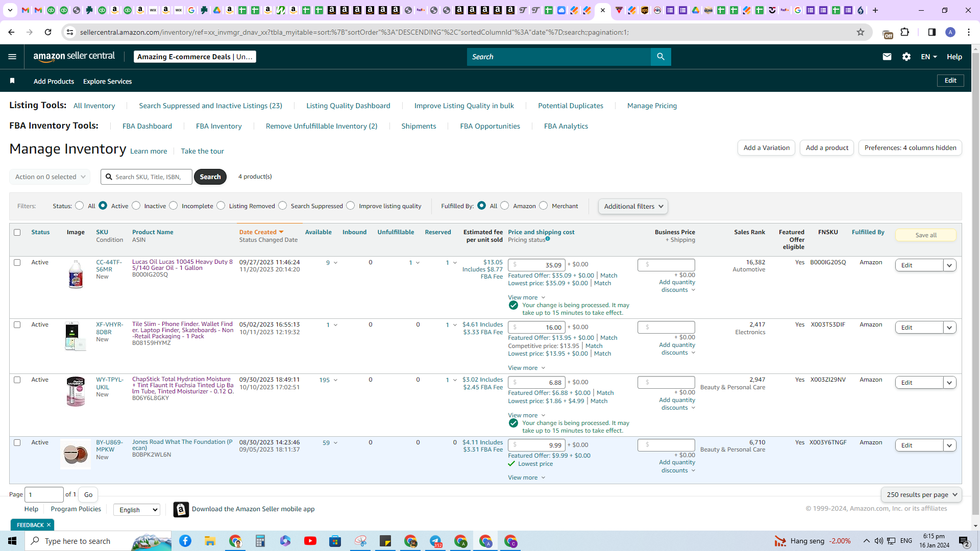Click the search magnifier button in header
Screen dimensions: 980x551
click(660, 57)
